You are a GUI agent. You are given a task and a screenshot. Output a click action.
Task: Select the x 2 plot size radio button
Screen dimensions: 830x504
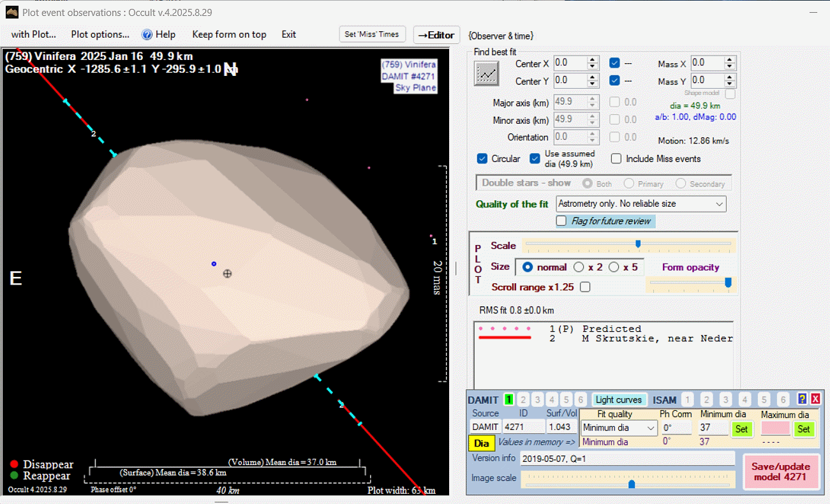click(579, 267)
